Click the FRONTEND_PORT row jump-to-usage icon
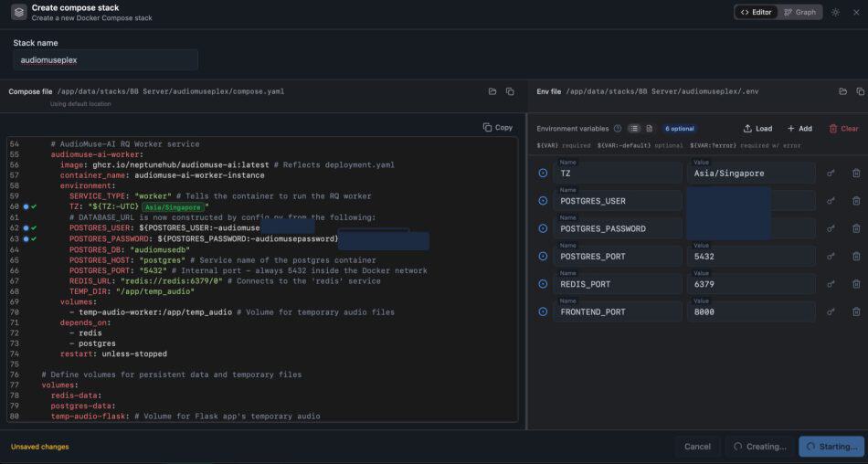The height and width of the screenshot is (464, 868). (543, 311)
